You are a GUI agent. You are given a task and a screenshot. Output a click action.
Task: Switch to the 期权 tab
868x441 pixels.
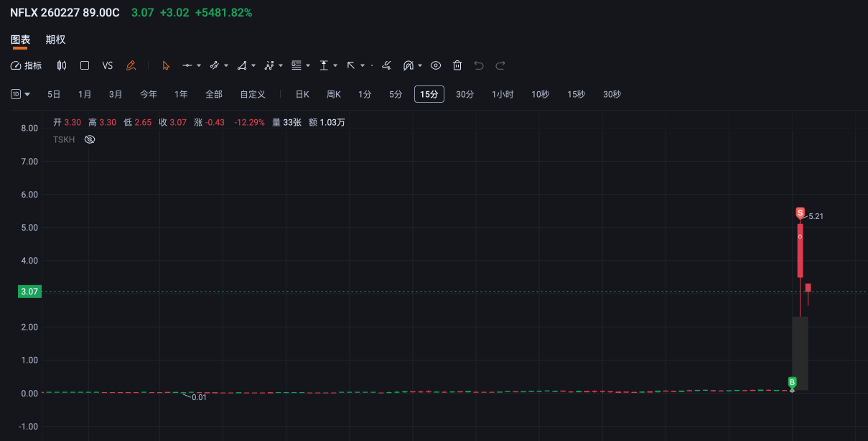pyautogui.click(x=55, y=40)
